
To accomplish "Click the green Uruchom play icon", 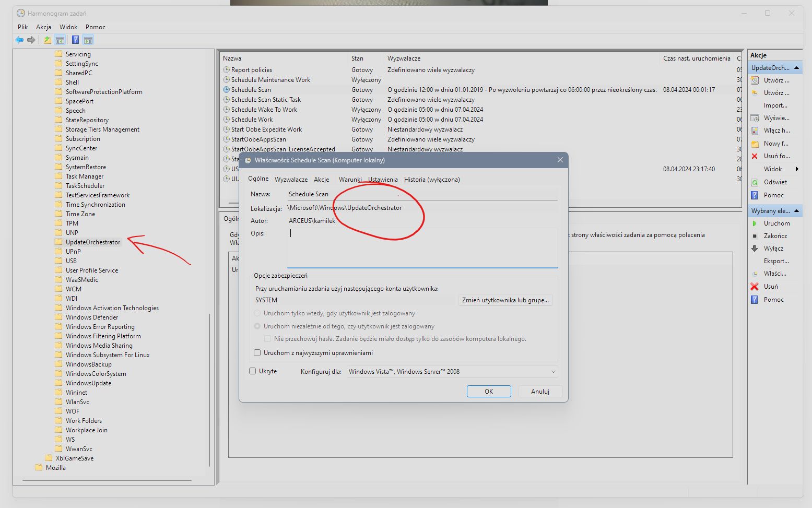I will point(755,223).
